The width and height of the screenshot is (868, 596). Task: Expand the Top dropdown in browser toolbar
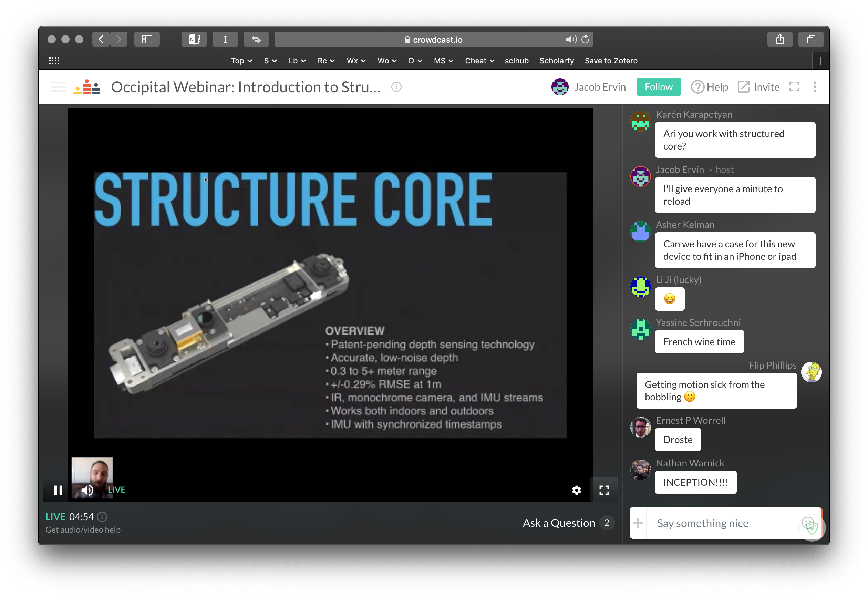pyautogui.click(x=241, y=60)
